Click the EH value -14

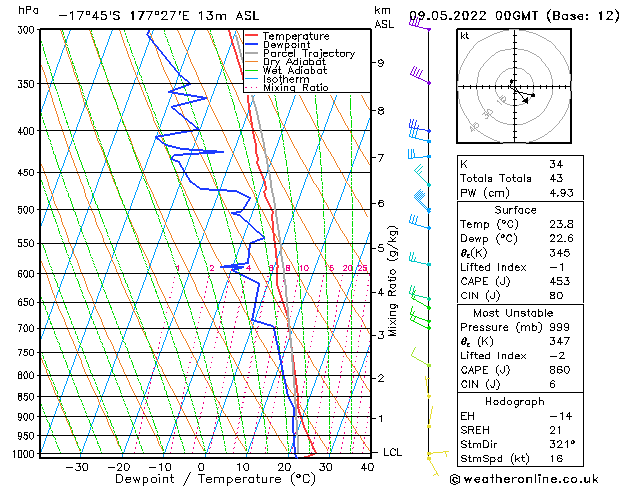point(560,416)
